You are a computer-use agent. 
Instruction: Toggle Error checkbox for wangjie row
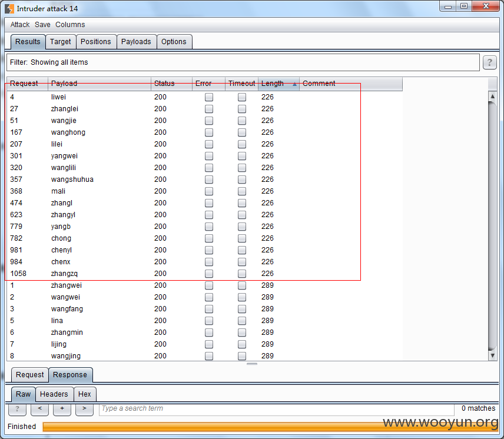[x=209, y=121]
